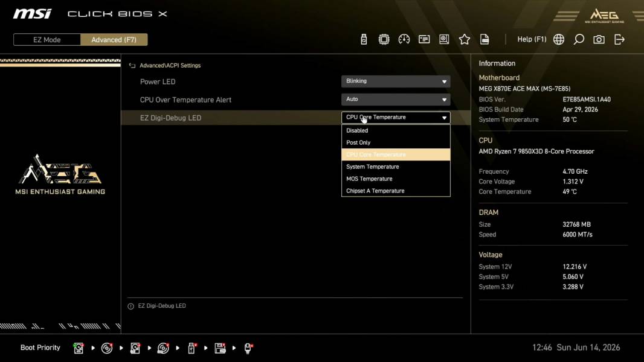Click the Advanced\ACPI Settings breadcrumb

170,66
